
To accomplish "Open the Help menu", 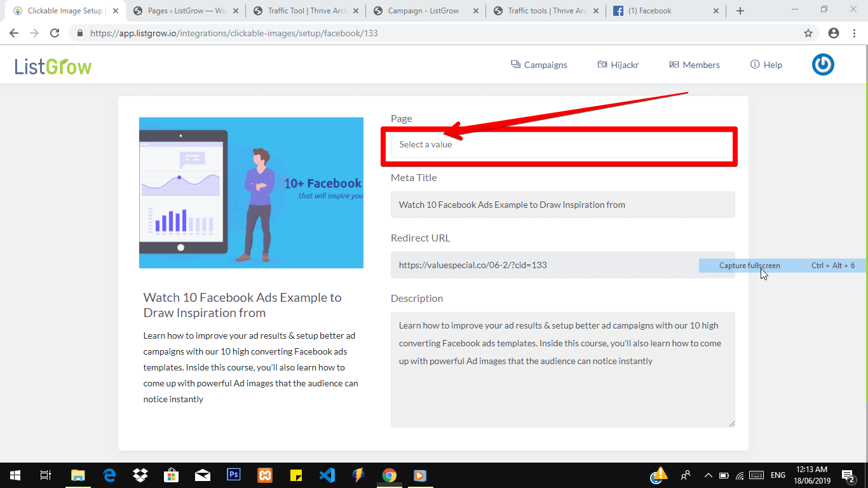I will click(766, 65).
